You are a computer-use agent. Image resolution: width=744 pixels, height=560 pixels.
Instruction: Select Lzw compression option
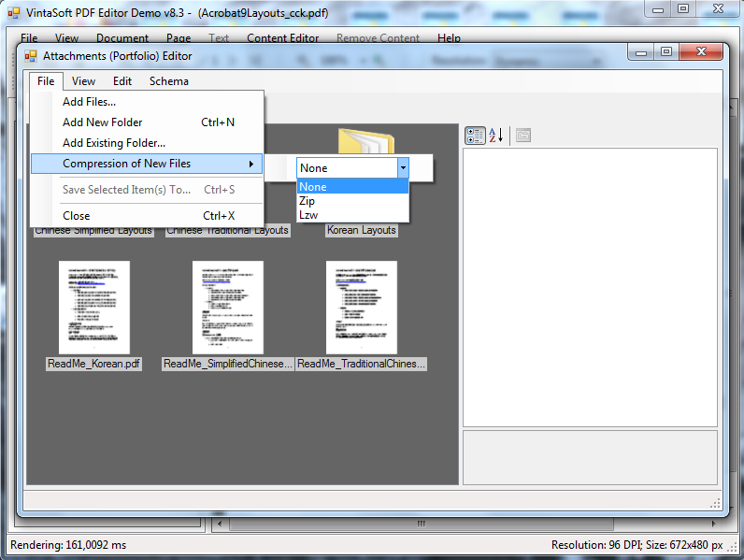(352, 215)
